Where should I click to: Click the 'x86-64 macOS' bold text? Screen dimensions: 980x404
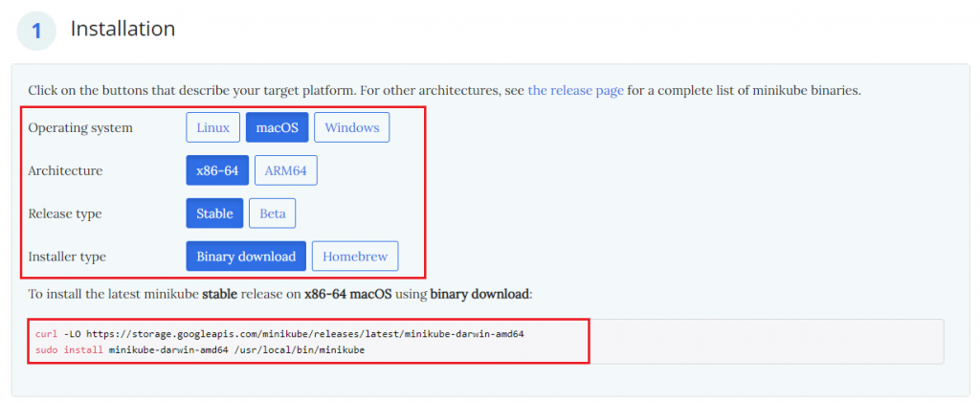(x=348, y=294)
